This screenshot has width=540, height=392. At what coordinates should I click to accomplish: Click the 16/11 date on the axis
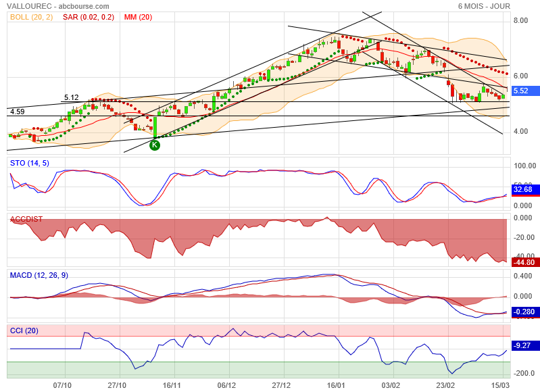tap(172, 385)
